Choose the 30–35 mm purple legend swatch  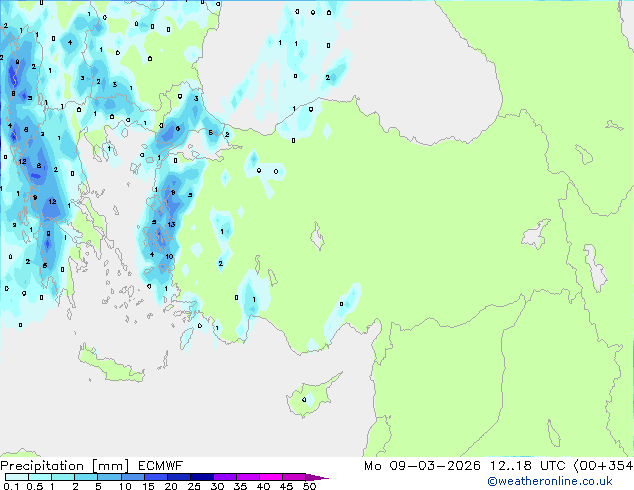[225, 477]
